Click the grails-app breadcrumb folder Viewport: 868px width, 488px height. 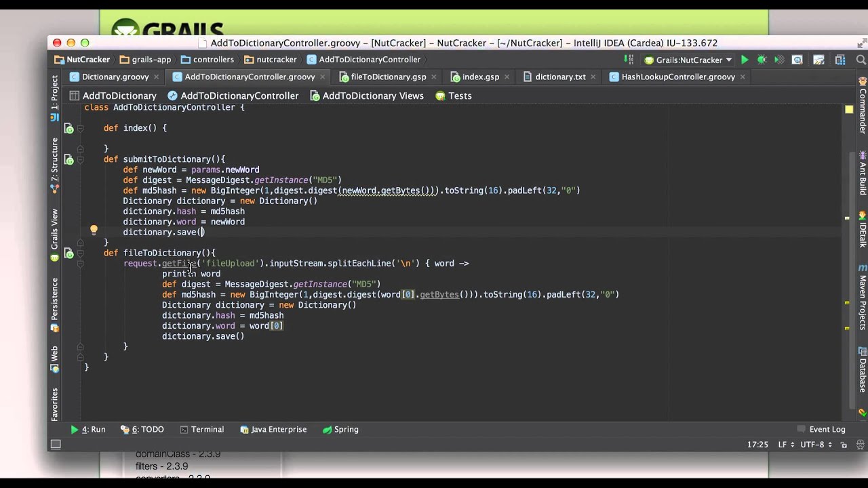(145, 60)
